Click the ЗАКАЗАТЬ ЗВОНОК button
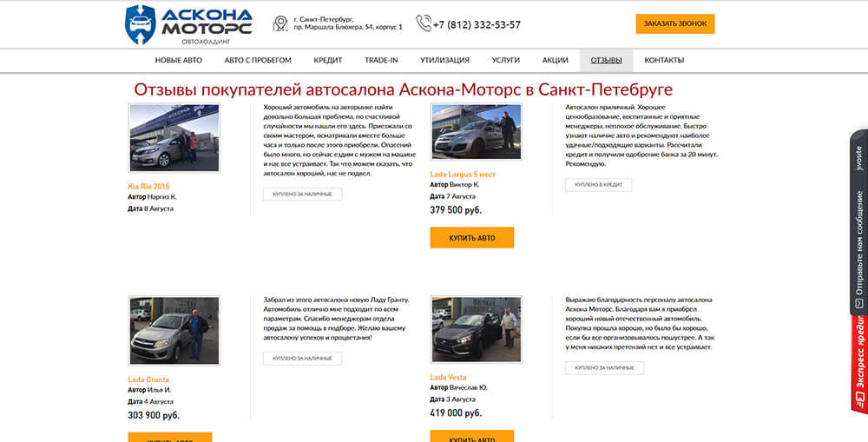 pyautogui.click(x=674, y=23)
